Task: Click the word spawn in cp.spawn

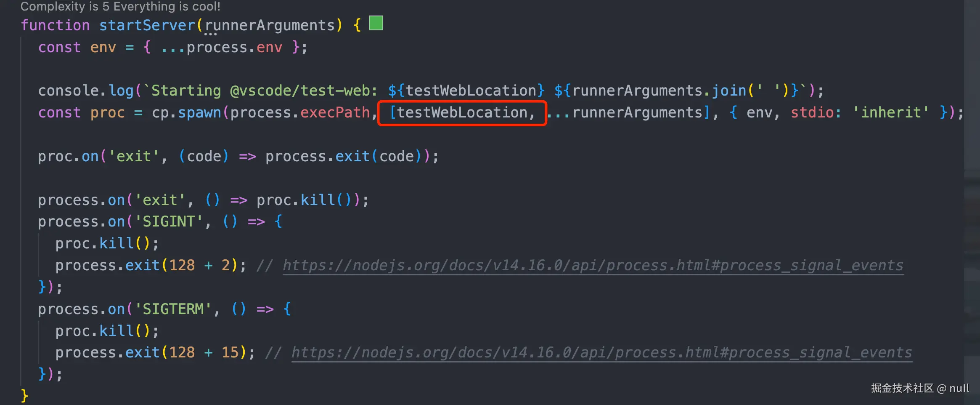Action: coord(199,112)
